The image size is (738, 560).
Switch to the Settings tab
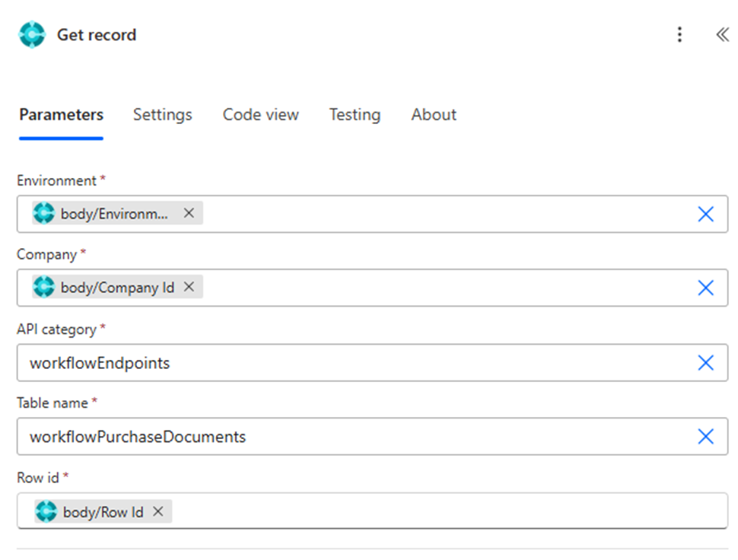click(x=162, y=115)
